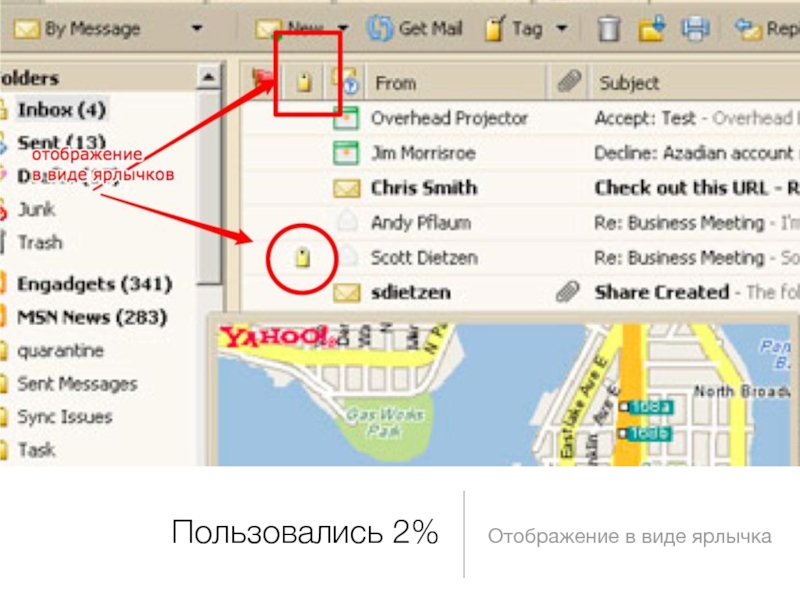Click calendar icon on Overhead Projector row
The height and width of the screenshot is (600, 800).
click(x=346, y=118)
